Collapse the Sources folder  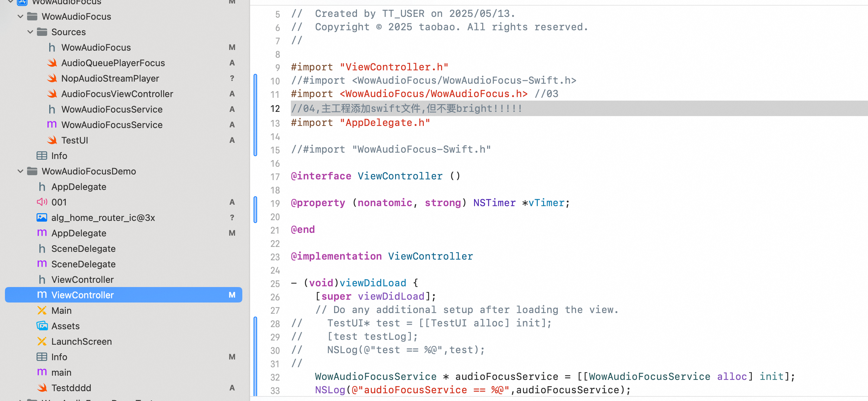pyautogui.click(x=30, y=32)
